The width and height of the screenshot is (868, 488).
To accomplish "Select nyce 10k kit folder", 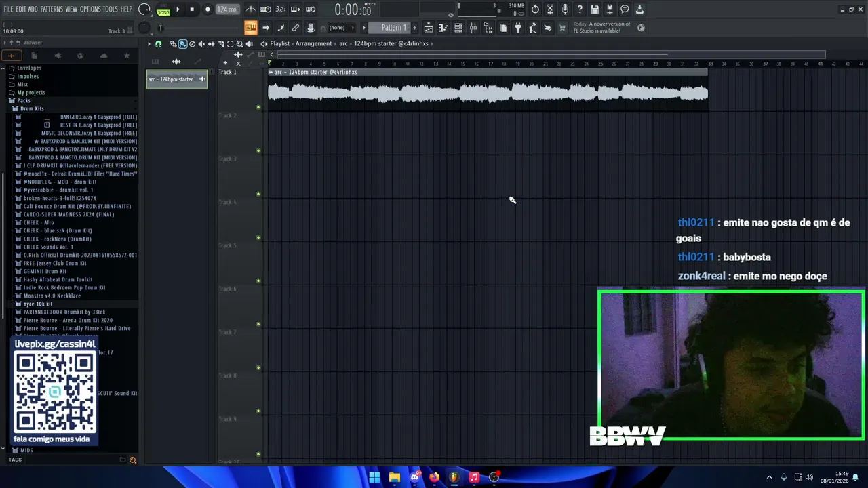I will (38, 304).
